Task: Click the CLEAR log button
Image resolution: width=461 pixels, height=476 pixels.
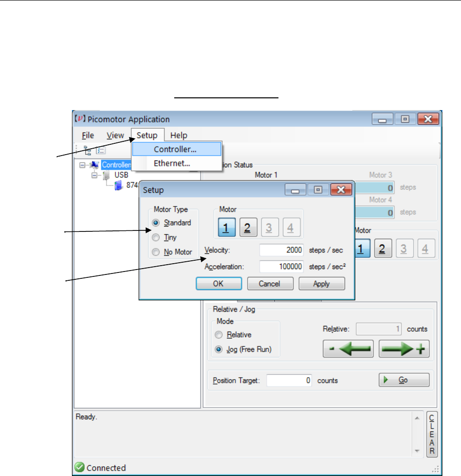Action: click(432, 434)
